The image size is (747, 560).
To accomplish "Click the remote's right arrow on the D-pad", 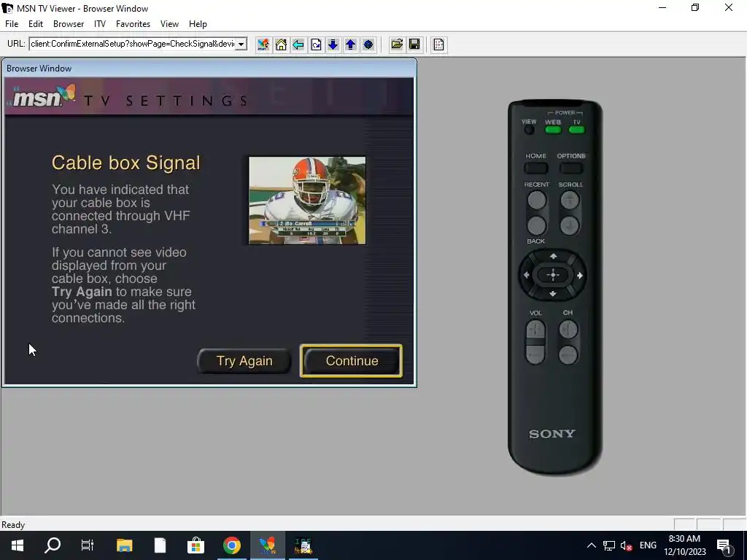I will click(580, 275).
